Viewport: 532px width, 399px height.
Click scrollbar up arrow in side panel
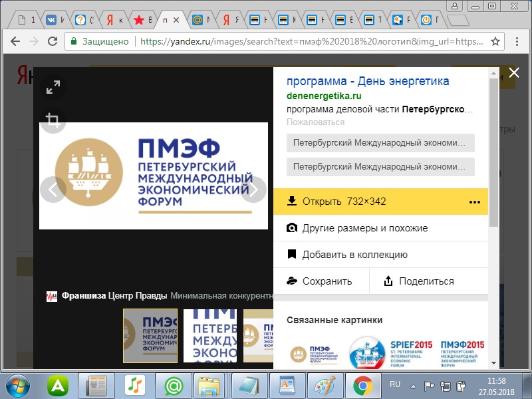tap(493, 73)
